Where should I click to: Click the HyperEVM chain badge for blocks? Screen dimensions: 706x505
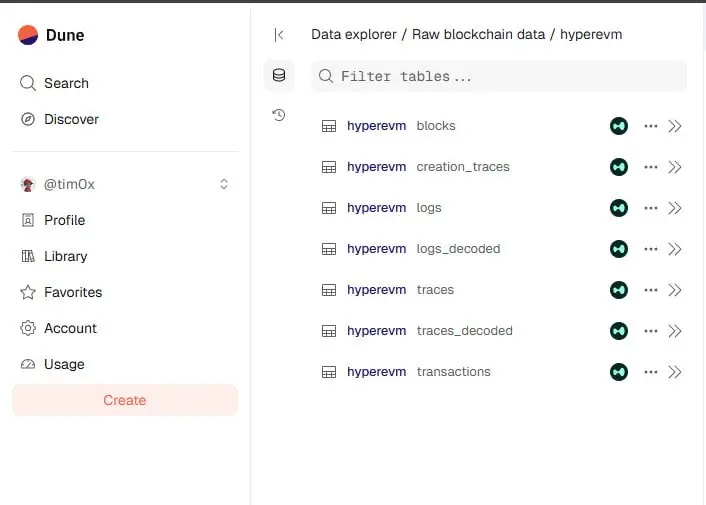click(619, 126)
